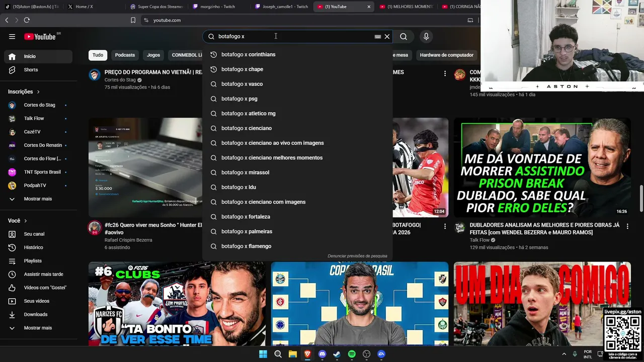Choose suggestion botafogo x corinthians
The height and width of the screenshot is (362, 644).
pos(297,54)
